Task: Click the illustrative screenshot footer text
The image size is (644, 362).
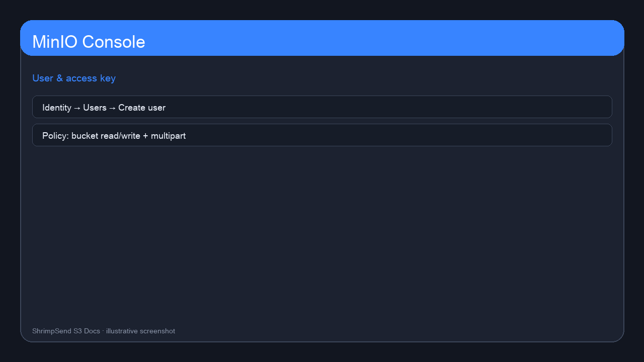Action: pos(140,331)
